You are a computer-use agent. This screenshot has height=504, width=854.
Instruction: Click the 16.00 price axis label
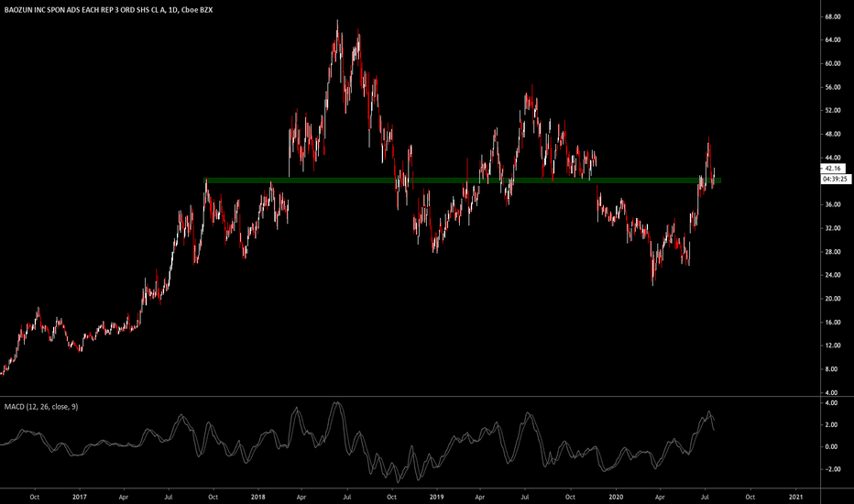832,322
